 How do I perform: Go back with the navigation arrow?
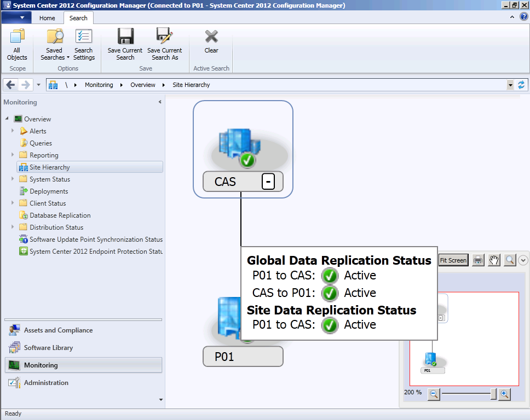tap(10, 85)
